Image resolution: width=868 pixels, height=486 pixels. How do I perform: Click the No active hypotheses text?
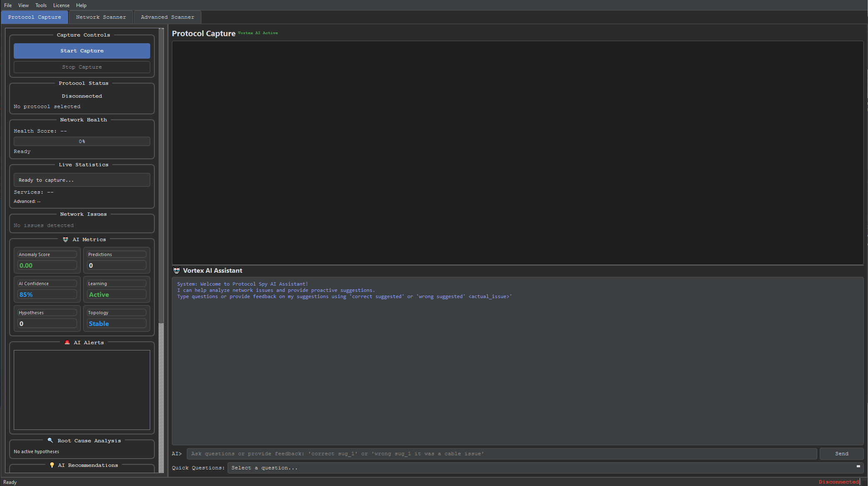coord(36,451)
